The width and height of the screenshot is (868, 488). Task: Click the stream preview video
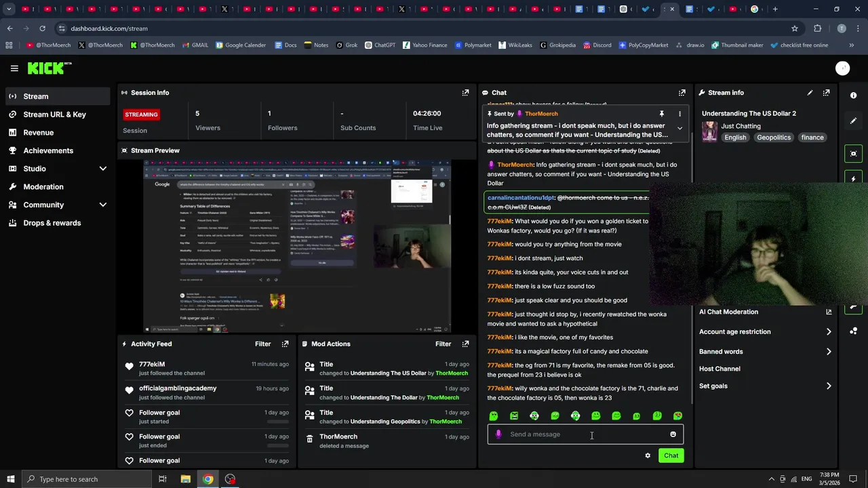coord(297,247)
